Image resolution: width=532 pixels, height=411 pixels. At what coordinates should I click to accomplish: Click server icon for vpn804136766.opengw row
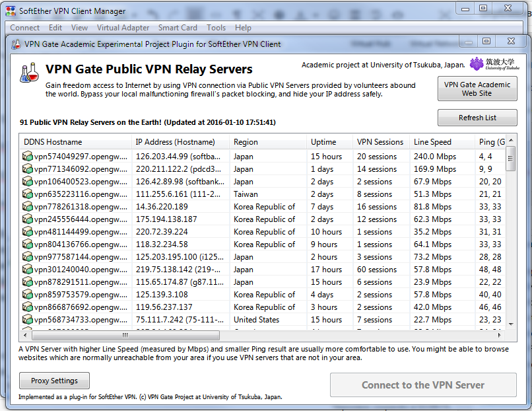coord(27,244)
